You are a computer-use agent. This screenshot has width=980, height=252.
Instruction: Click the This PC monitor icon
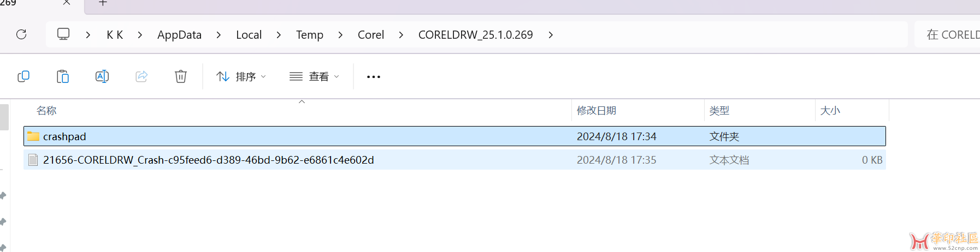[x=63, y=34]
